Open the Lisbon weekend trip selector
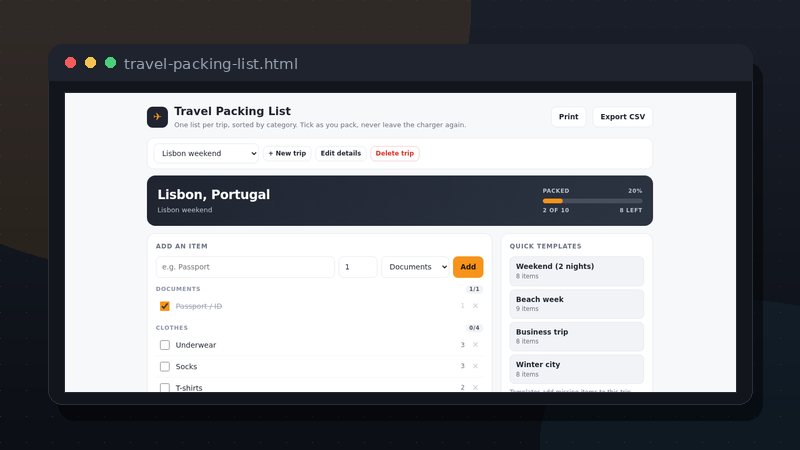 coord(206,153)
